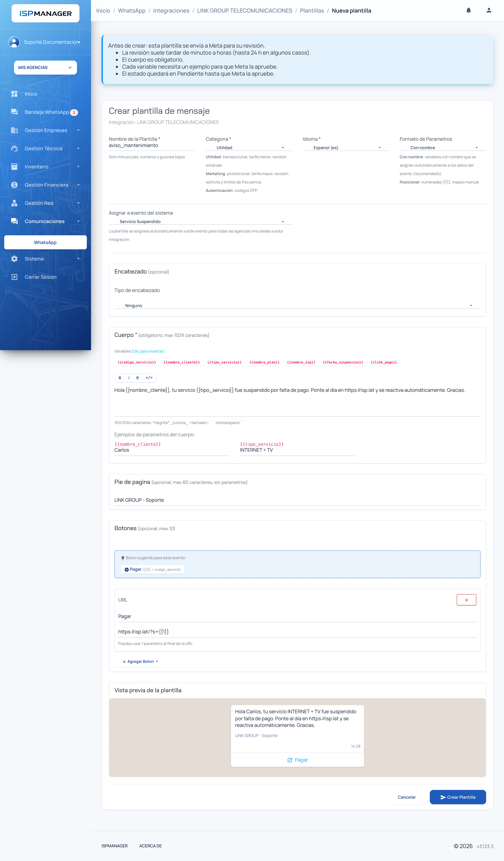Open the Asignar a evento del sistema dropdown

(x=200, y=221)
